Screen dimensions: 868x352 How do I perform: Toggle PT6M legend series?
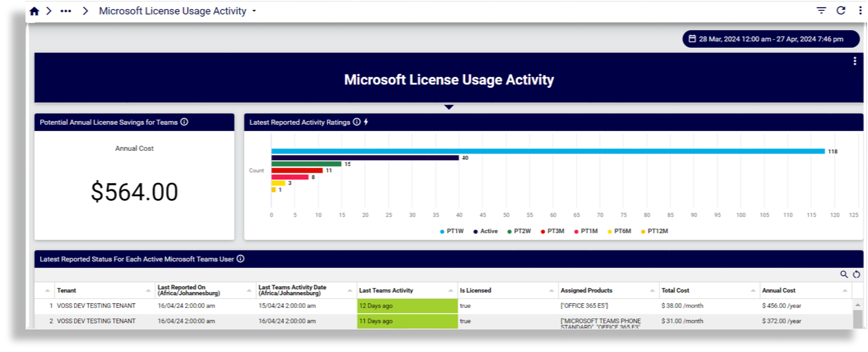tap(619, 231)
